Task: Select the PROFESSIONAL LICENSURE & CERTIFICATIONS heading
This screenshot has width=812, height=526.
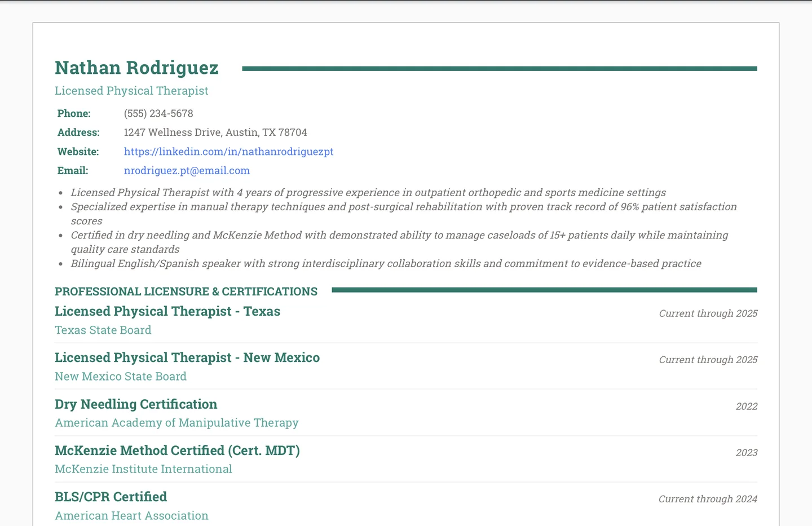Action: point(186,291)
